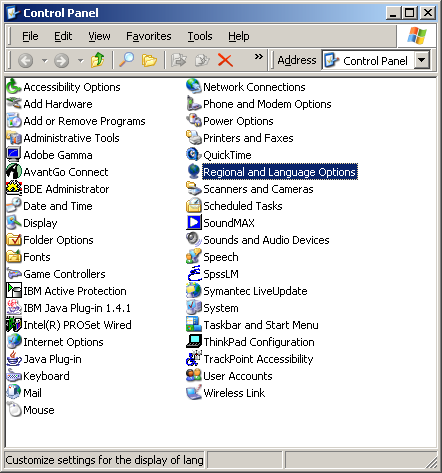The image size is (442, 473).
Task: Open the Printers and Faxes icon
Action: [194, 138]
